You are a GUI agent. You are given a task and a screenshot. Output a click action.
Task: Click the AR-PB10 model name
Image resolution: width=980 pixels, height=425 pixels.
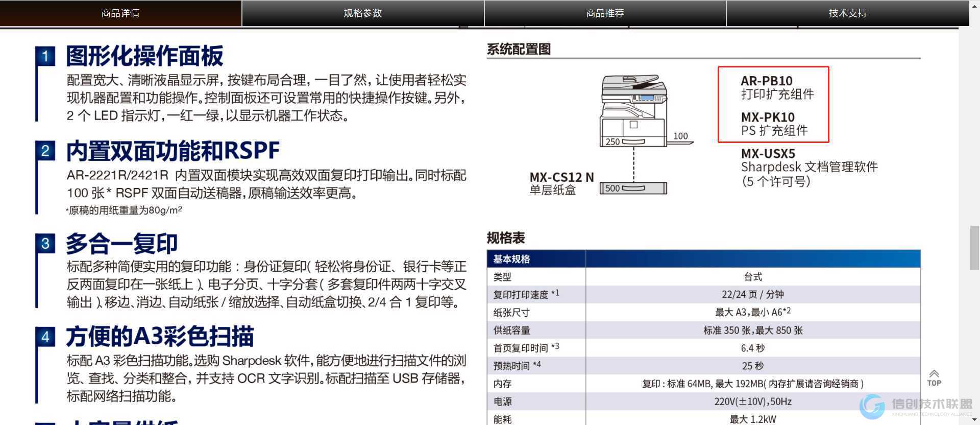point(767,81)
